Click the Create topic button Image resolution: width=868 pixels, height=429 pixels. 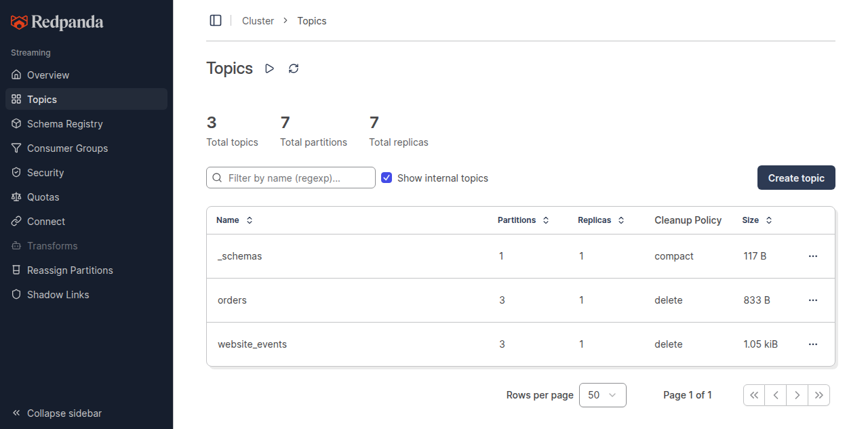tap(796, 178)
